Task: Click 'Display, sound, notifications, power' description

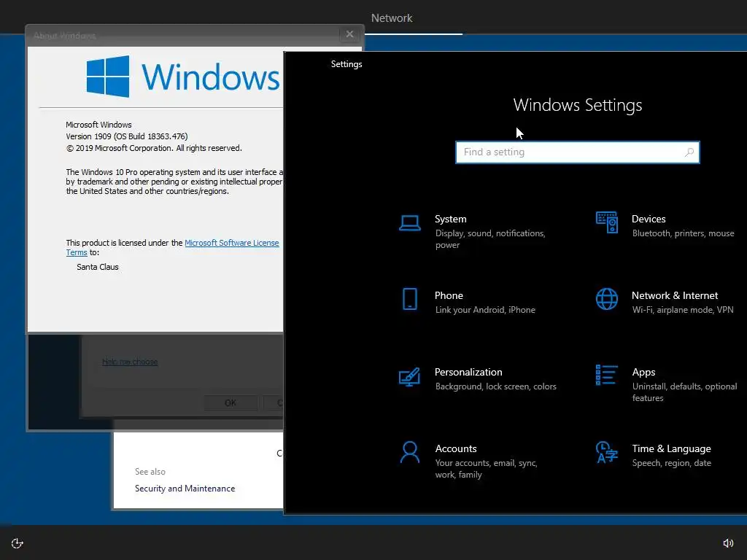Action: coord(490,239)
